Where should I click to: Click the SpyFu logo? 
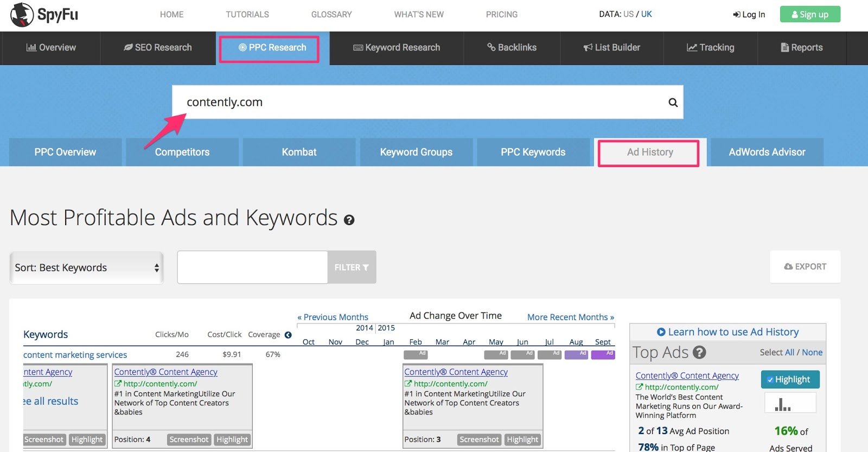pos(44,15)
